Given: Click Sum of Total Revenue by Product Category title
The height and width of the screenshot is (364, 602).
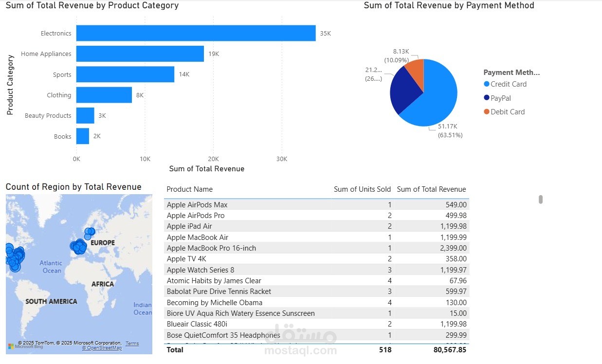Looking at the screenshot, I should 92,5.
